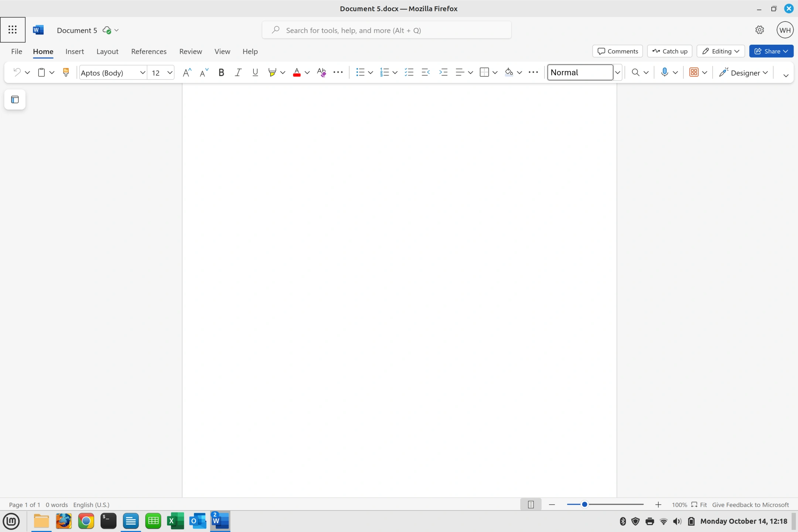Select the Normal style box
Screen dimensions: 798x532
point(580,72)
